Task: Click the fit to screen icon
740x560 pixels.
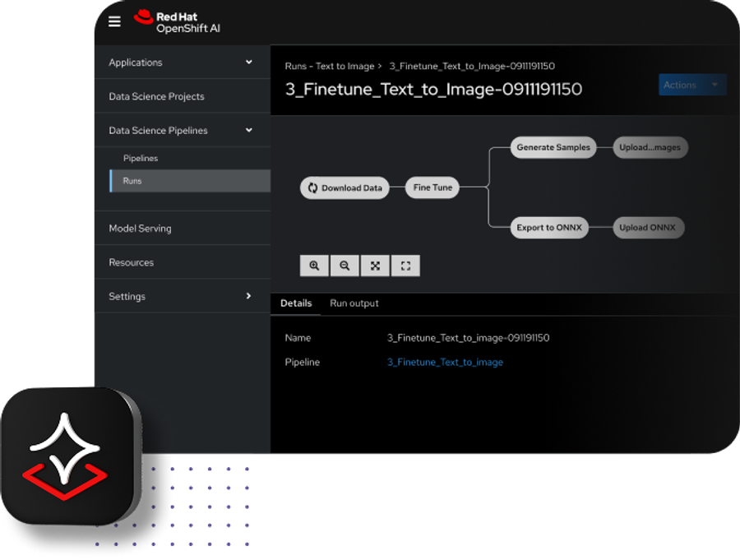Action: click(375, 266)
